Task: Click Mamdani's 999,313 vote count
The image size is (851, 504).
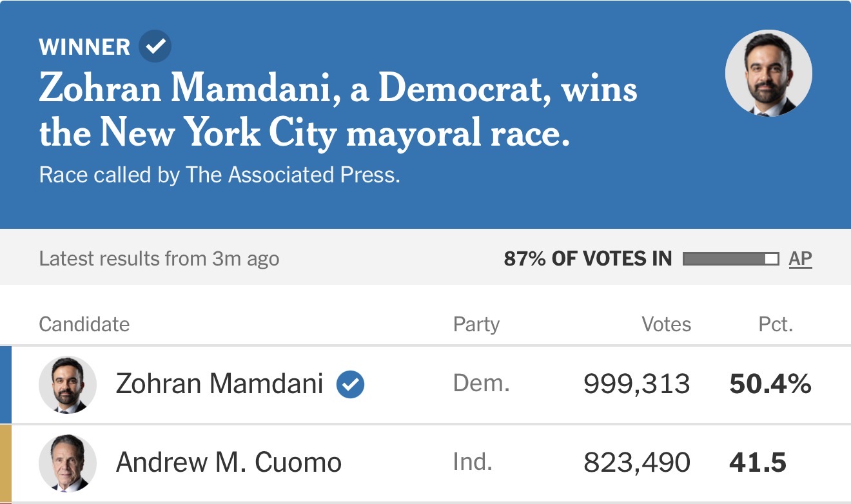Action: pyautogui.click(x=636, y=385)
